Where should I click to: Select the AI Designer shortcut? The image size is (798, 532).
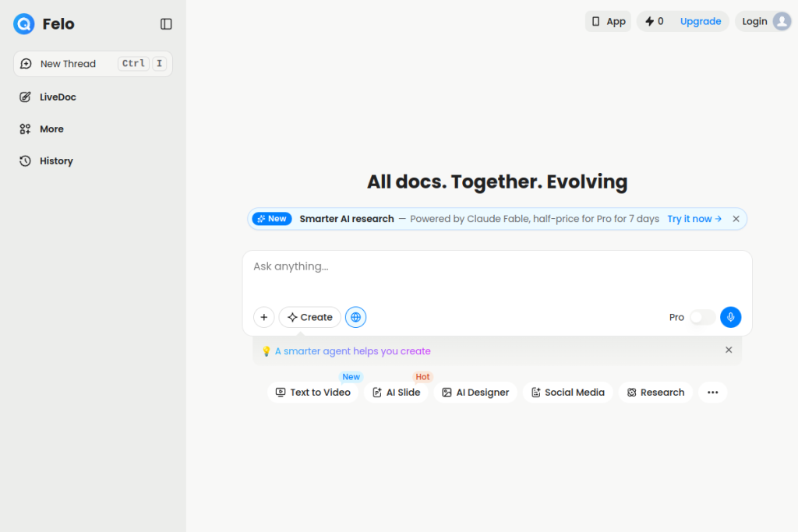pyautogui.click(x=475, y=393)
